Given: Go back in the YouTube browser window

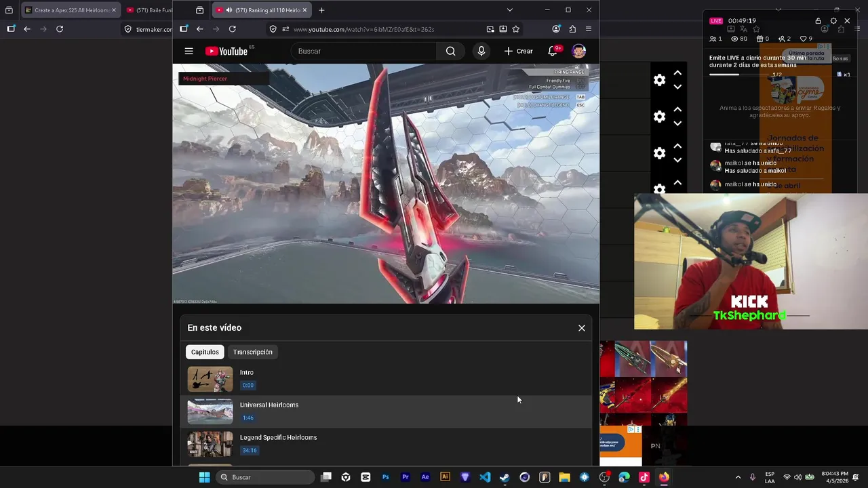Looking at the screenshot, I should pyautogui.click(x=200, y=29).
